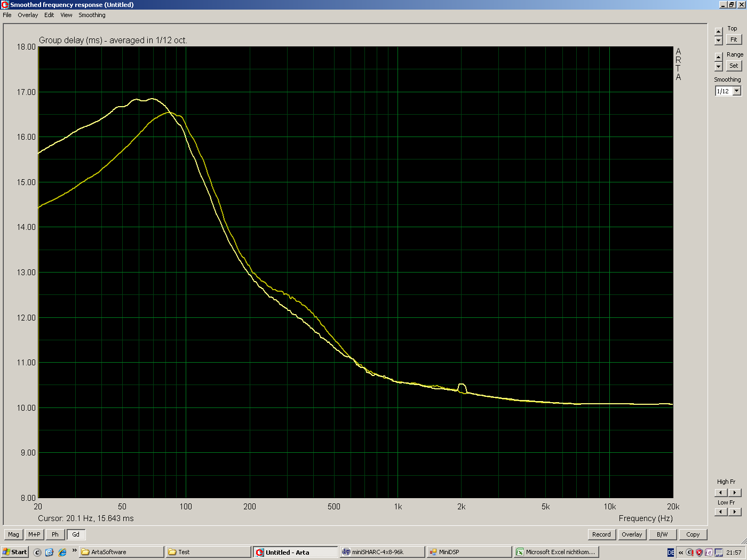Image resolution: width=747 pixels, height=560 pixels.
Task: Switch to Mag magnitude view
Action: tap(13, 534)
